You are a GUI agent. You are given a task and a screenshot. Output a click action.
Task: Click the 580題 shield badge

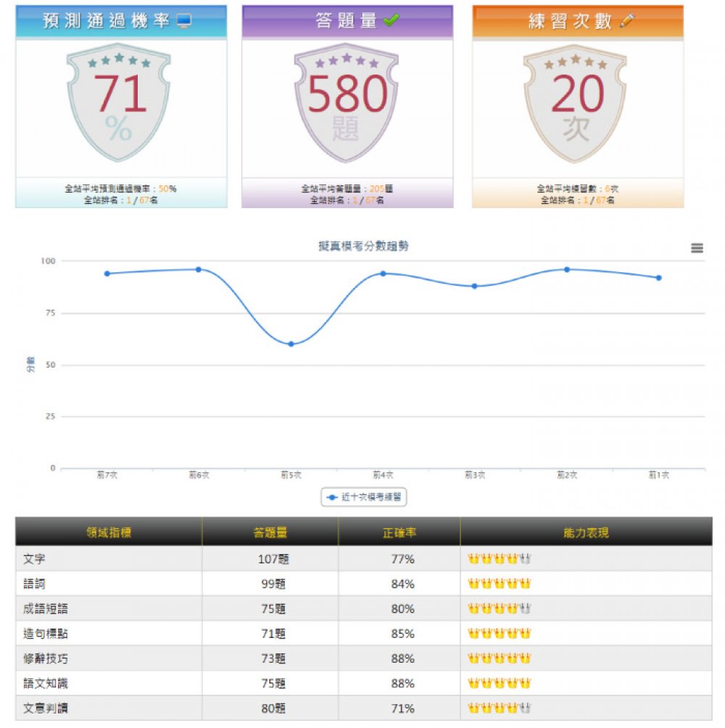[347, 102]
